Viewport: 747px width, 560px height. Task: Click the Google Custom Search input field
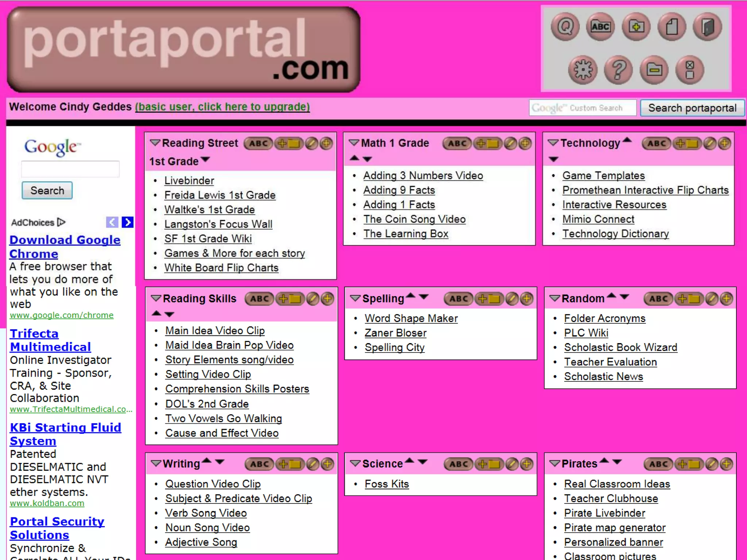582,108
